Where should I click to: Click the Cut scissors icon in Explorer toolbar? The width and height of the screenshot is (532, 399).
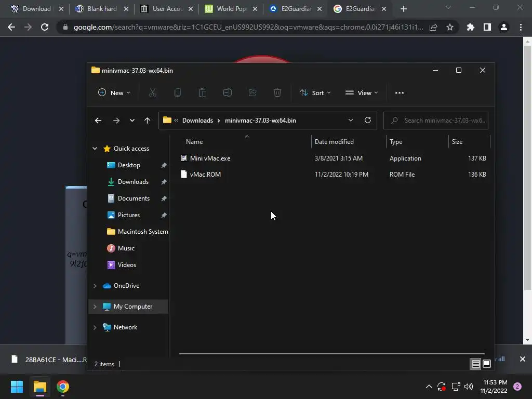coord(153,92)
